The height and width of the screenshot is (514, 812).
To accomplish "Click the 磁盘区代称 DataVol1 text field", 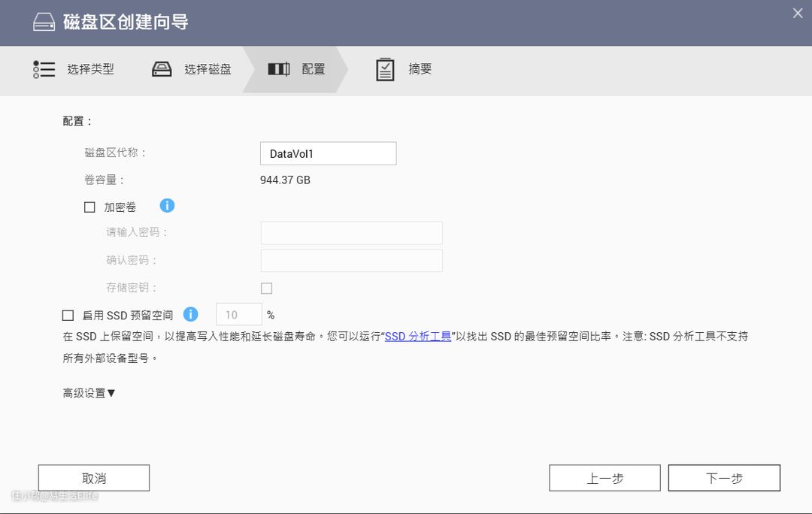I will (x=328, y=153).
